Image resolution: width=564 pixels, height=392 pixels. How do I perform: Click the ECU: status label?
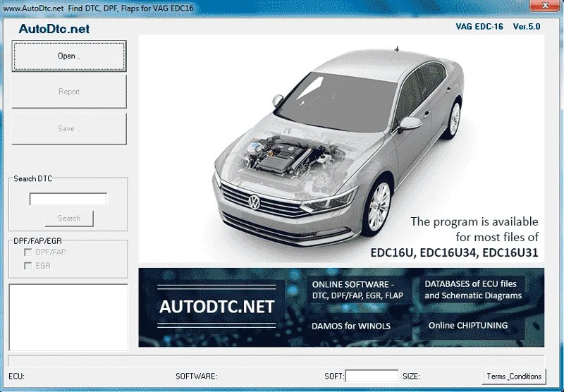coord(16,376)
